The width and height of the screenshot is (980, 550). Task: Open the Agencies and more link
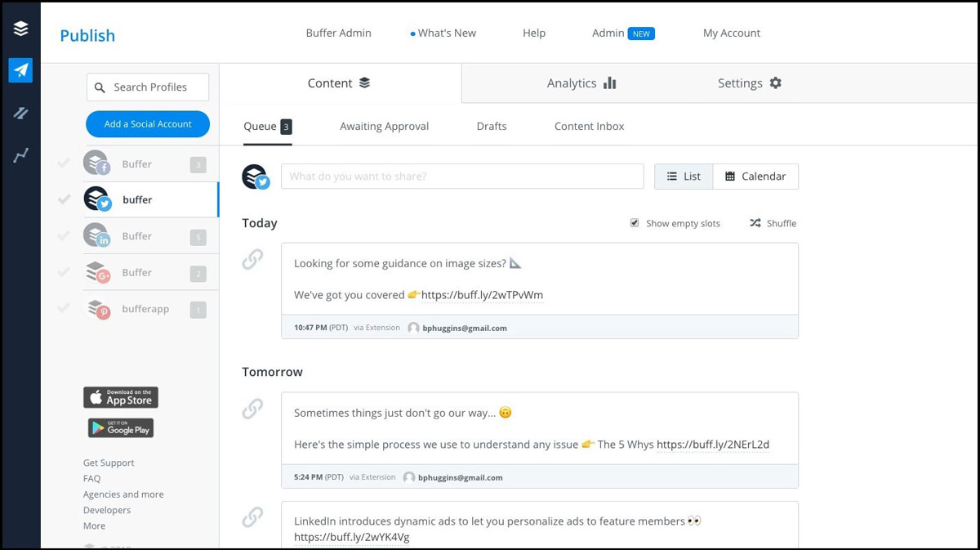point(123,494)
